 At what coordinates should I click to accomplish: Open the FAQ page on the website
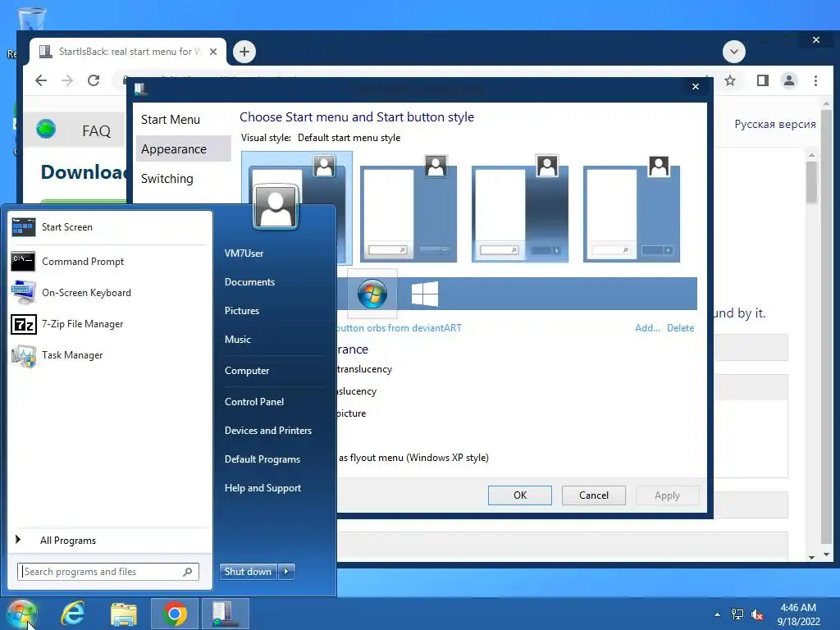[x=97, y=130]
